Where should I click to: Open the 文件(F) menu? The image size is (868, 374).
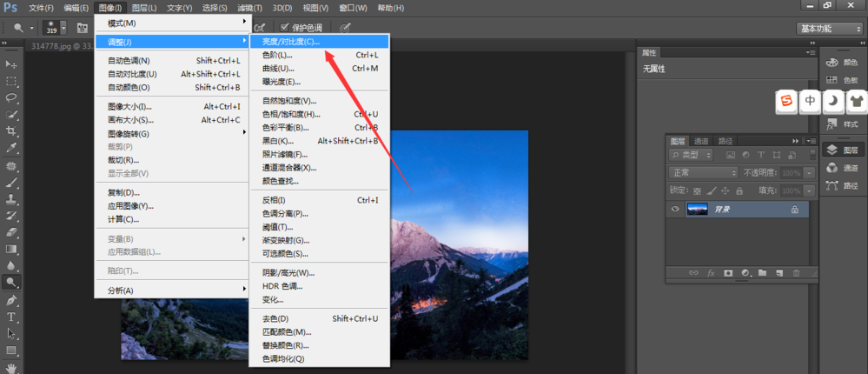(41, 9)
